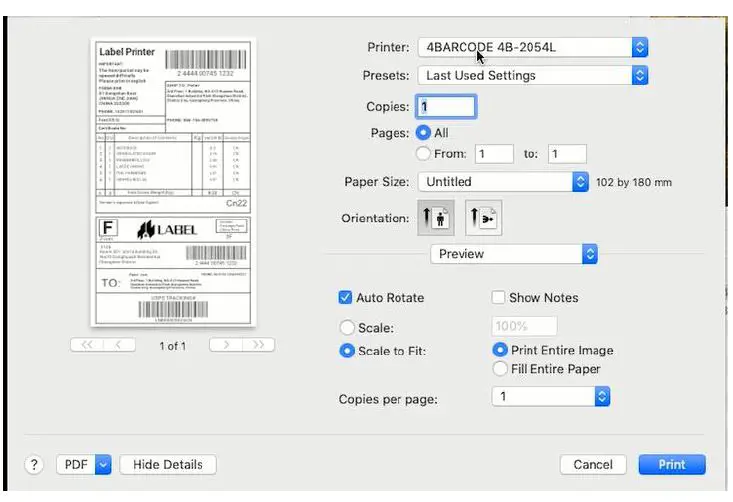Go to next page in preview navigation
The width and height of the screenshot is (733, 502).
(226, 345)
